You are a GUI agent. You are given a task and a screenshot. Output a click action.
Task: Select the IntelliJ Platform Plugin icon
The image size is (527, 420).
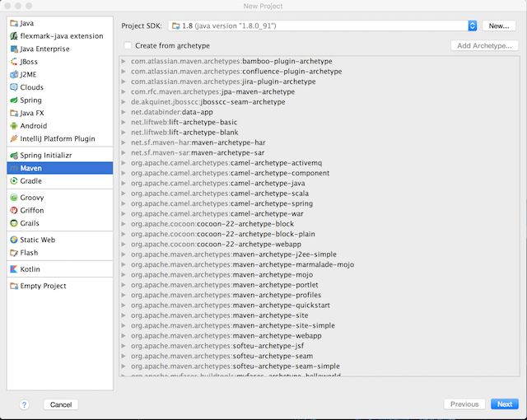(x=14, y=139)
